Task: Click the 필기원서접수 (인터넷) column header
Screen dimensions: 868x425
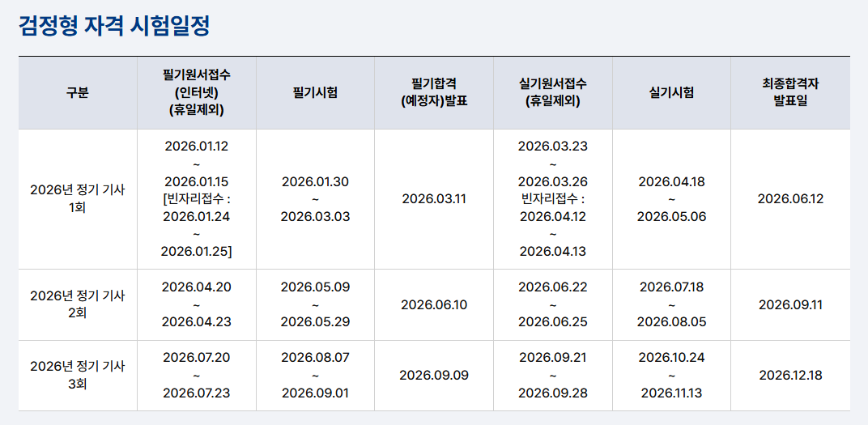Action: (197, 93)
